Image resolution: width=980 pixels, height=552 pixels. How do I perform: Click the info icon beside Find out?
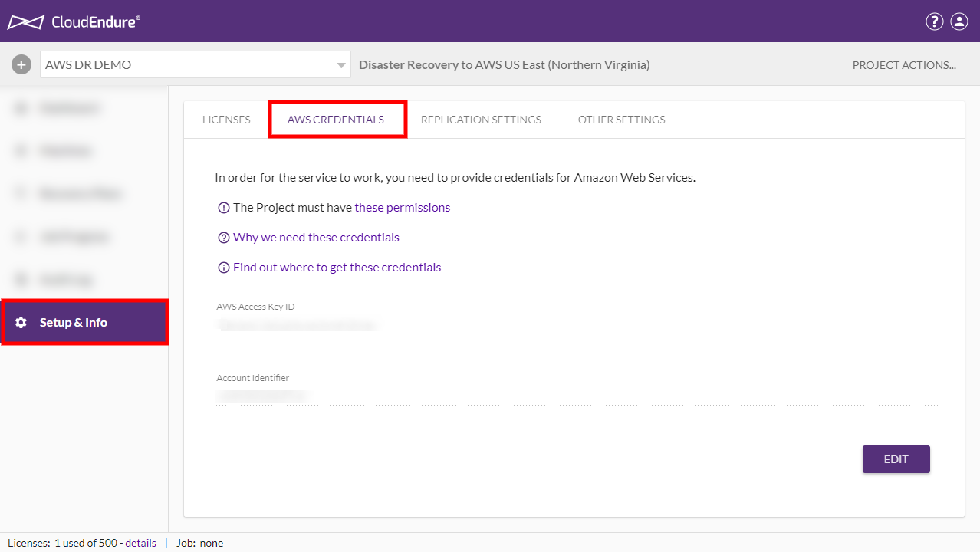(x=224, y=268)
